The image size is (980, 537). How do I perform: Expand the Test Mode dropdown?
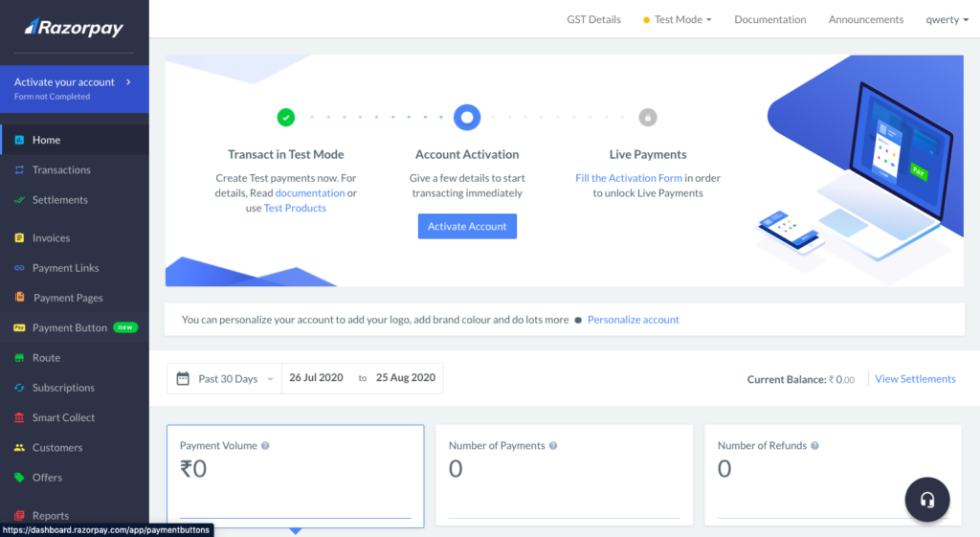pos(678,19)
